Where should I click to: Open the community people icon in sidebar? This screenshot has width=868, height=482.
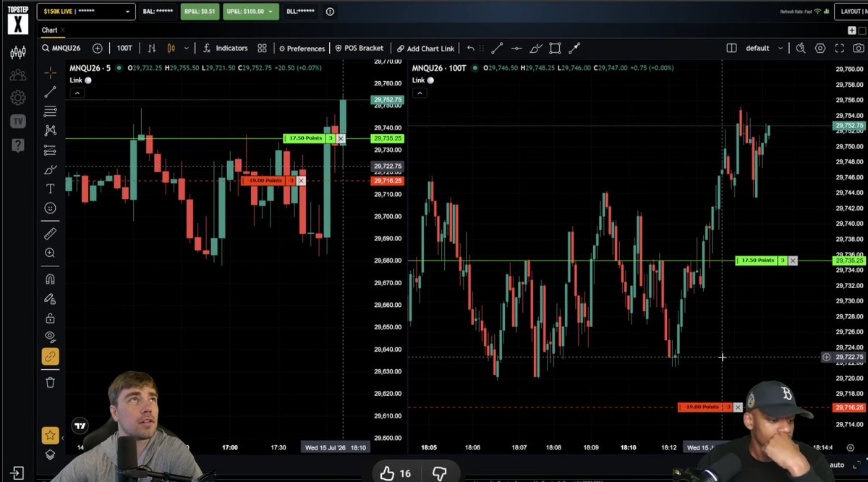pyautogui.click(x=18, y=75)
